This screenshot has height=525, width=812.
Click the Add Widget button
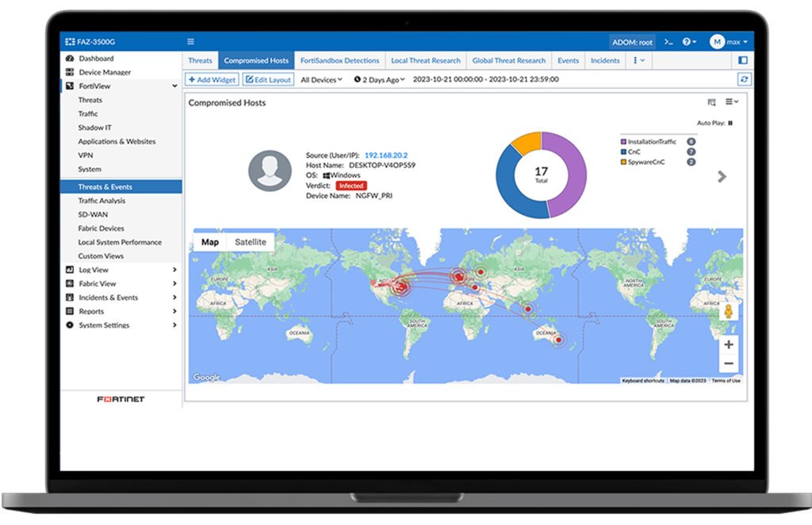[x=212, y=79]
